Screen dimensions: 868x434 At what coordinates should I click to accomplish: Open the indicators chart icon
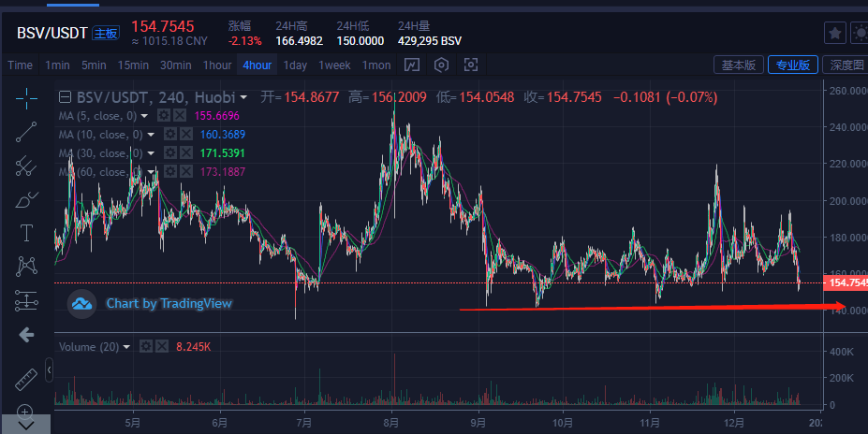[411, 65]
